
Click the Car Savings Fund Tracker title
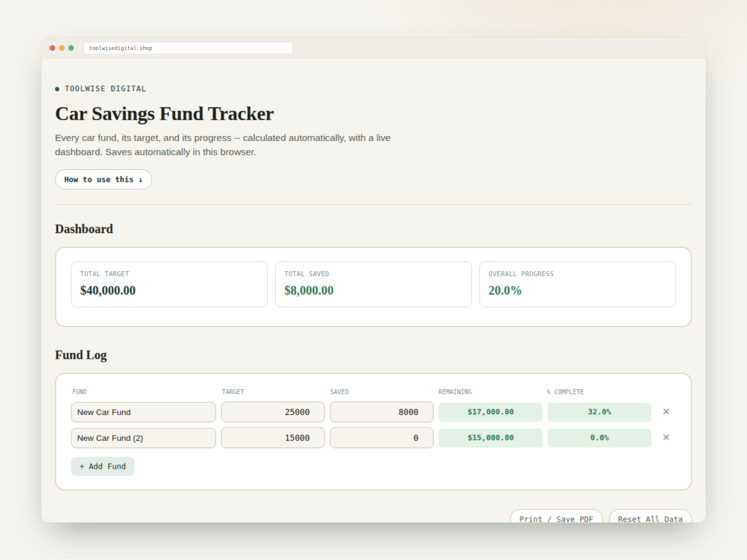[165, 114]
